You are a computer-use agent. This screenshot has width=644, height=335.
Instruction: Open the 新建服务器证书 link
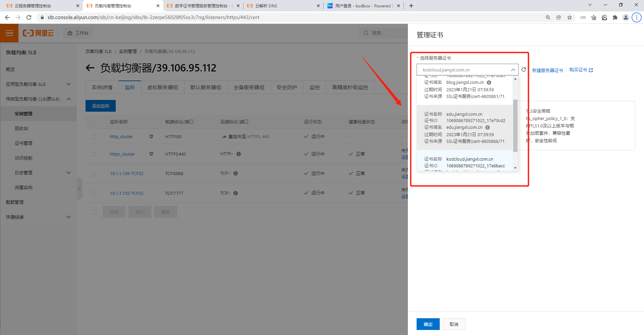click(547, 70)
